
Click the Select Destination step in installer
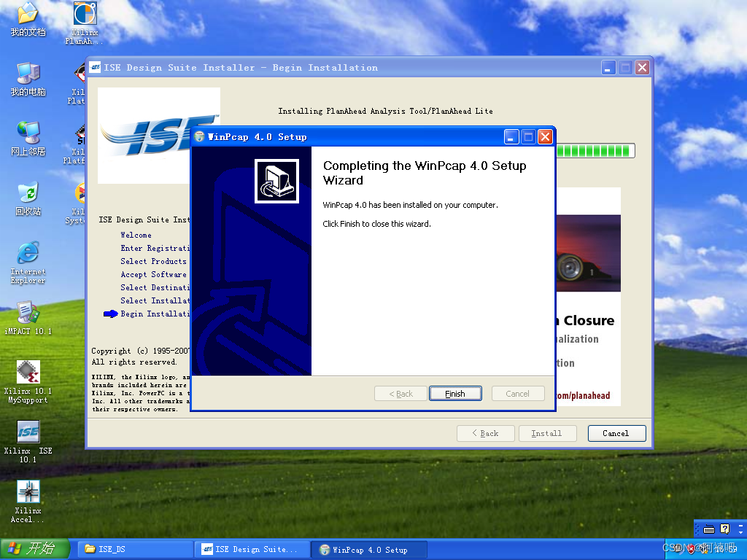155,287
